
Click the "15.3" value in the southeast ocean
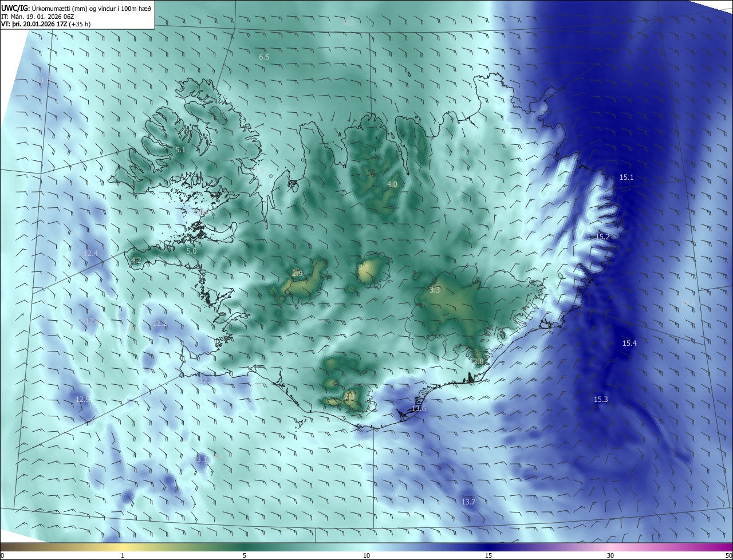pos(601,400)
